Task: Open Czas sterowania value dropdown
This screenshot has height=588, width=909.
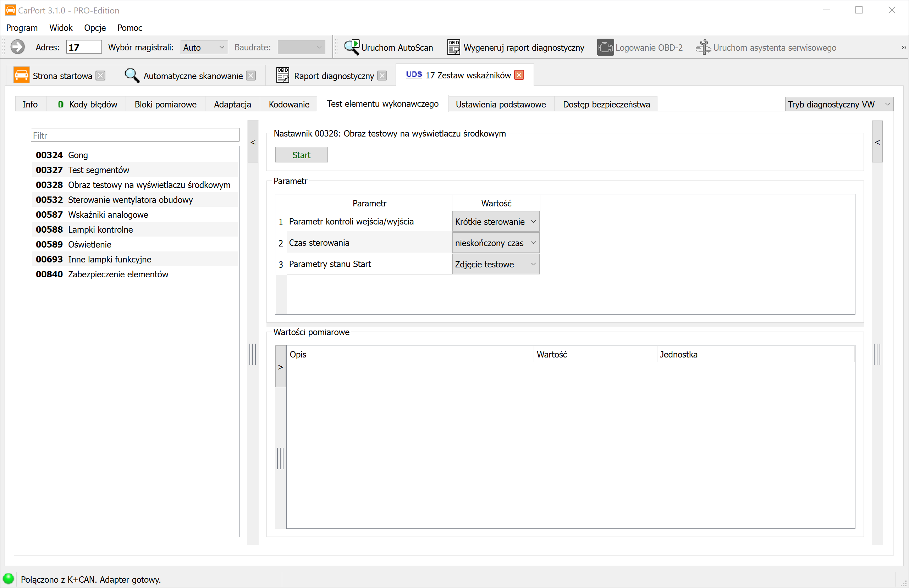Action: pos(495,243)
